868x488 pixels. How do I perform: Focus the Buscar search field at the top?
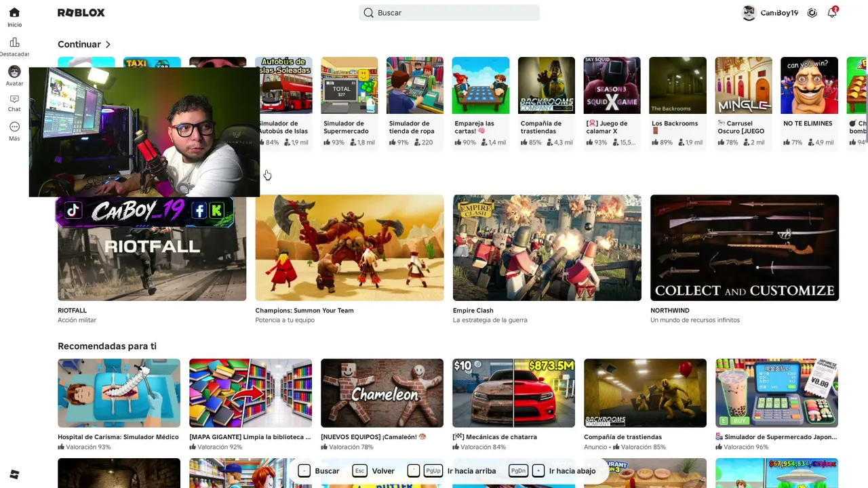(x=449, y=13)
